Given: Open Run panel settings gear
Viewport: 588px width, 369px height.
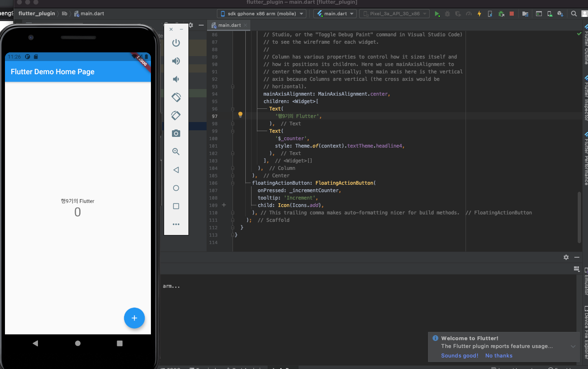Looking at the screenshot, I should (x=566, y=257).
